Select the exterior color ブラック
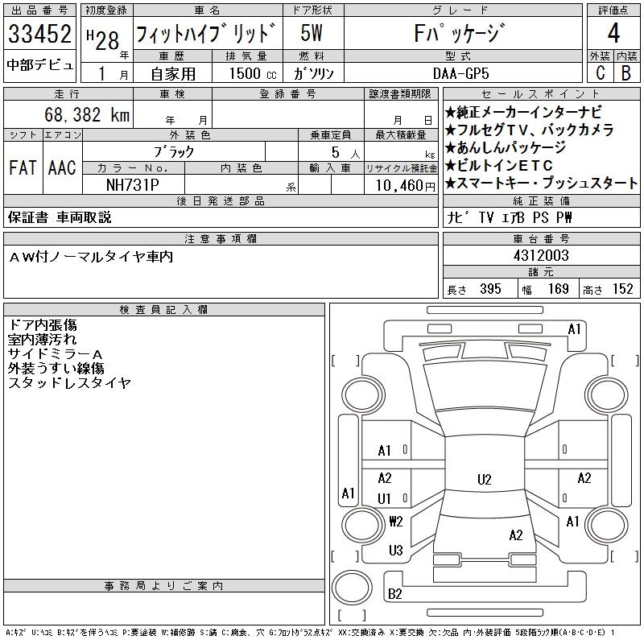 (x=173, y=152)
